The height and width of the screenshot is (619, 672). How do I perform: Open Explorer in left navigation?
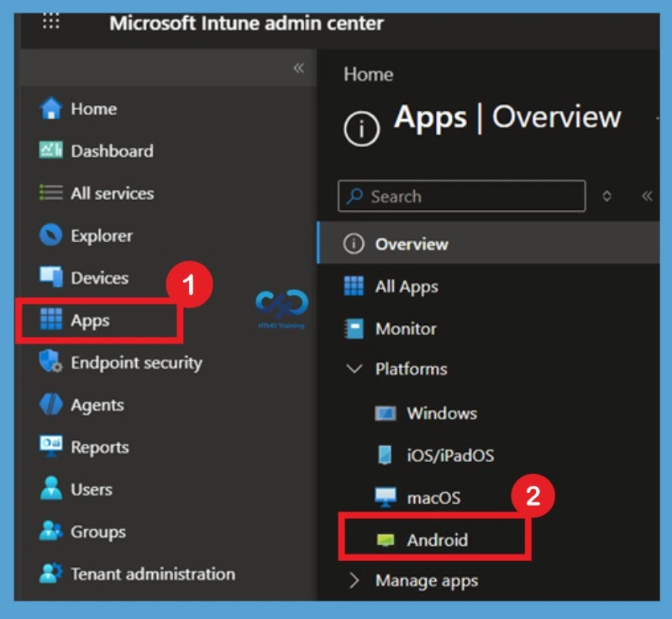(x=102, y=236)
